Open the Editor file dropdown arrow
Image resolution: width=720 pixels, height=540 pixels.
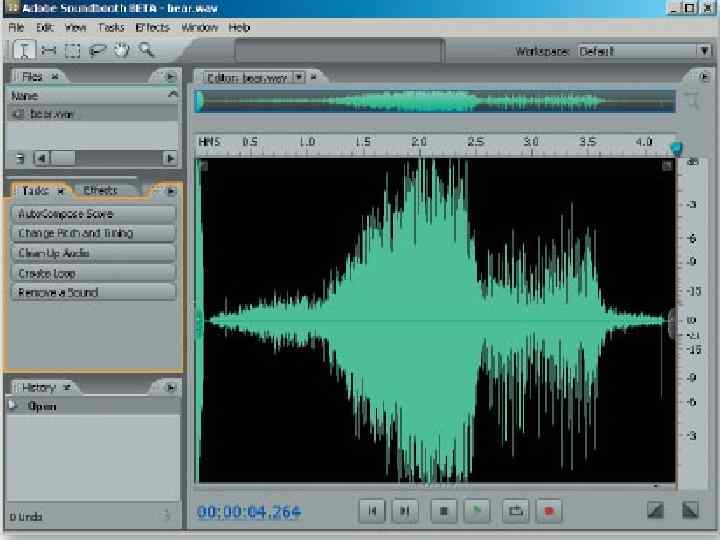(x=299, y=77)
